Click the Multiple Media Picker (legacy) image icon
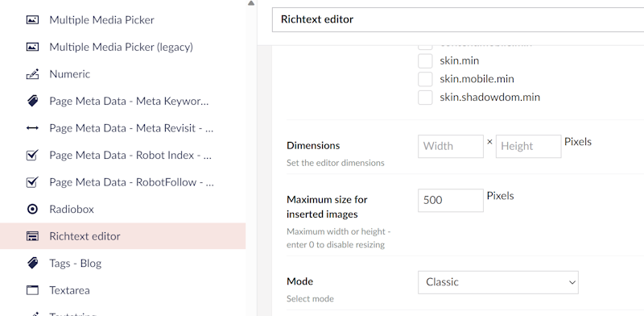 pyautogui.click(x=32, y=47)
